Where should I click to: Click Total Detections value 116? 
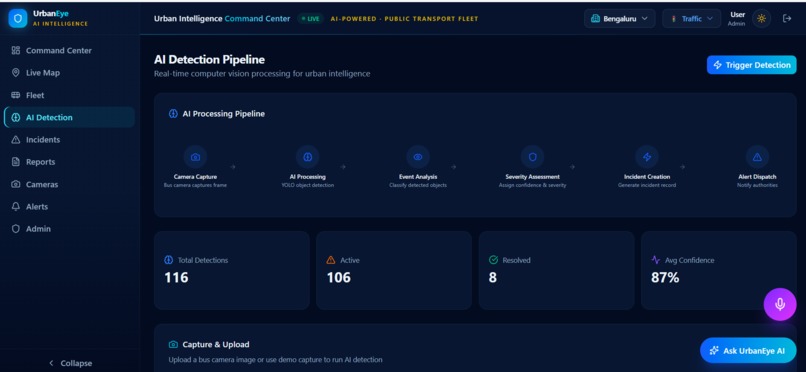click(176, 277)
